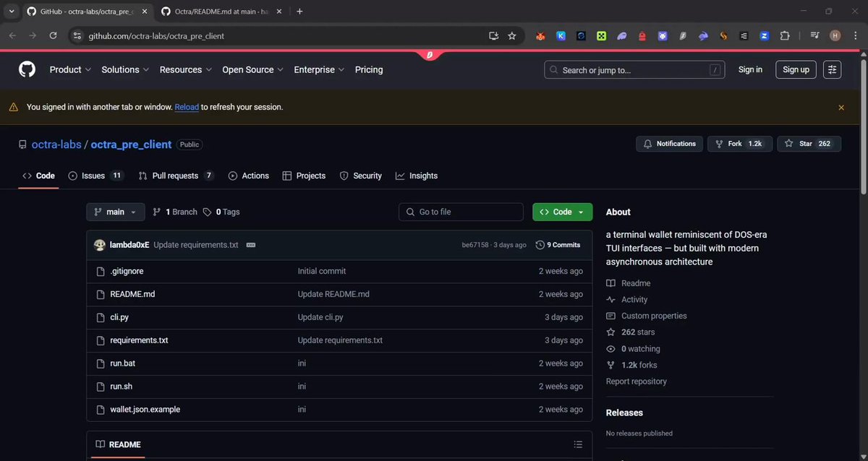Install app icon in the address bar
Screen dimensions: 868x461
coord(494,35)
